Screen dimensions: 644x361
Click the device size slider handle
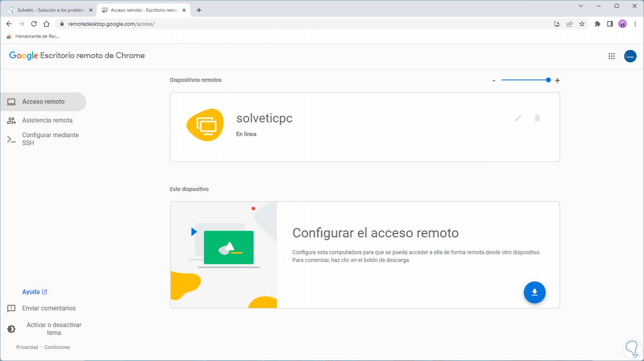click(548, 80)
